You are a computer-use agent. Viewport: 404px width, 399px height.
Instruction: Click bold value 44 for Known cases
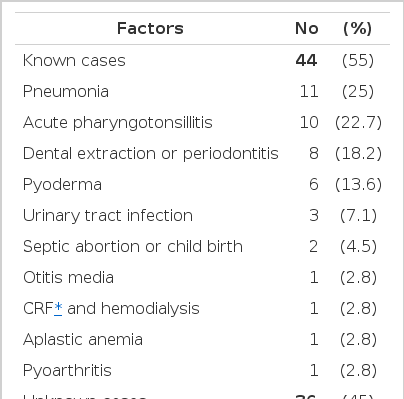point(306,61)
